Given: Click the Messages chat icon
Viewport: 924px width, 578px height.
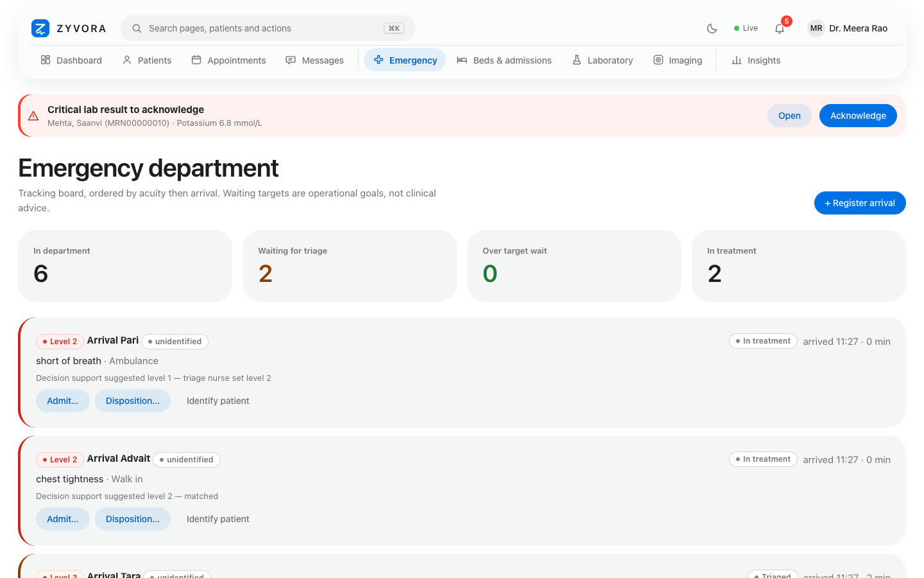Looking at the screenshot, I should (x=291, y=60).
